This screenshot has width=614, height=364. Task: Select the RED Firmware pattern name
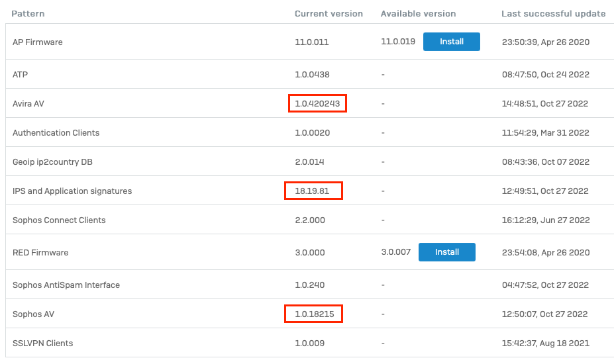(x=40, y=252)
